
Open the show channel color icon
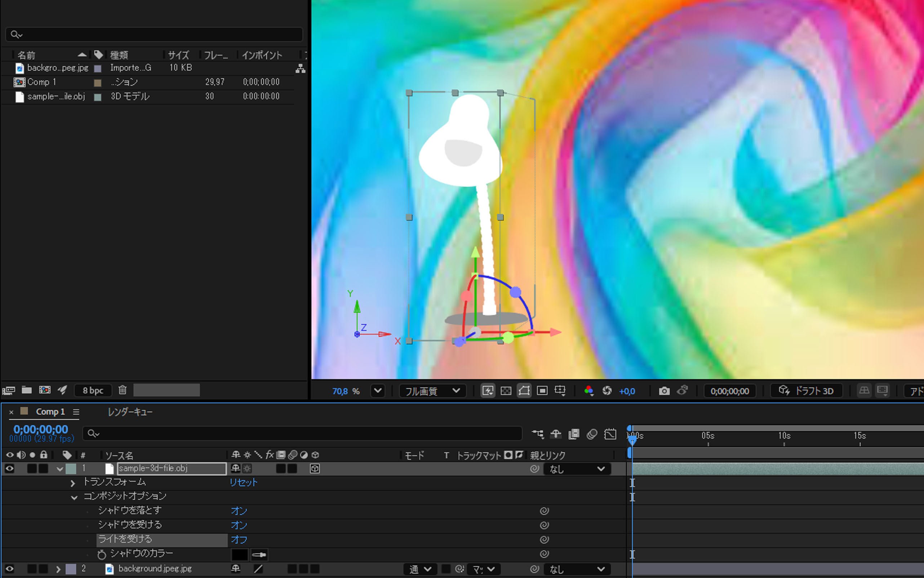pyautogui.click(x=589, y=391)
